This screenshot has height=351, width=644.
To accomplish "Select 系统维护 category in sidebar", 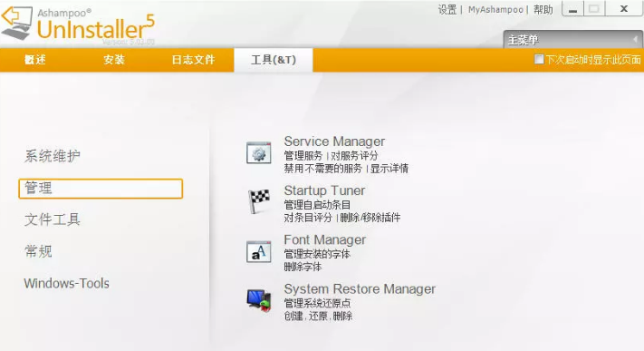I will coord(53,156).
